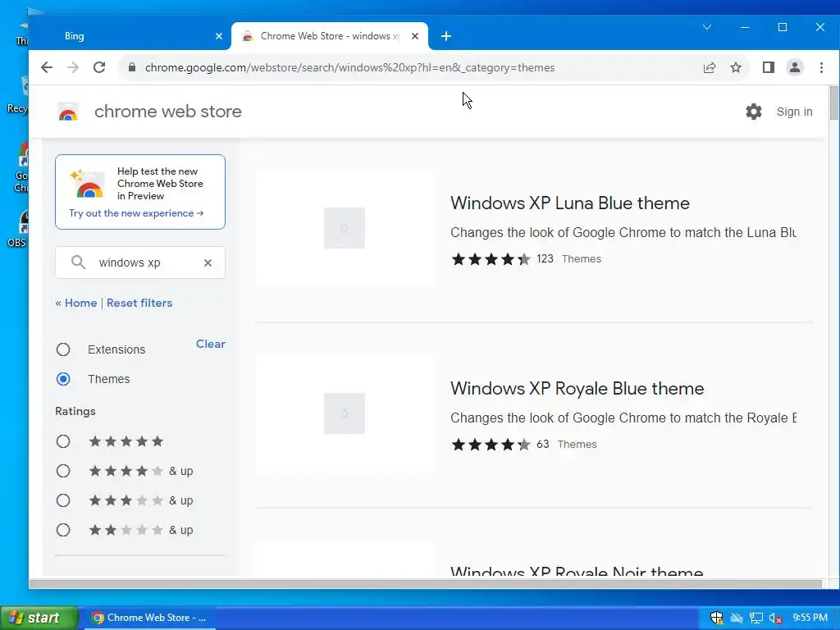840x630 pixels.
Task: Click the Luna Blue 123 ratings stars
Action: 491,259
